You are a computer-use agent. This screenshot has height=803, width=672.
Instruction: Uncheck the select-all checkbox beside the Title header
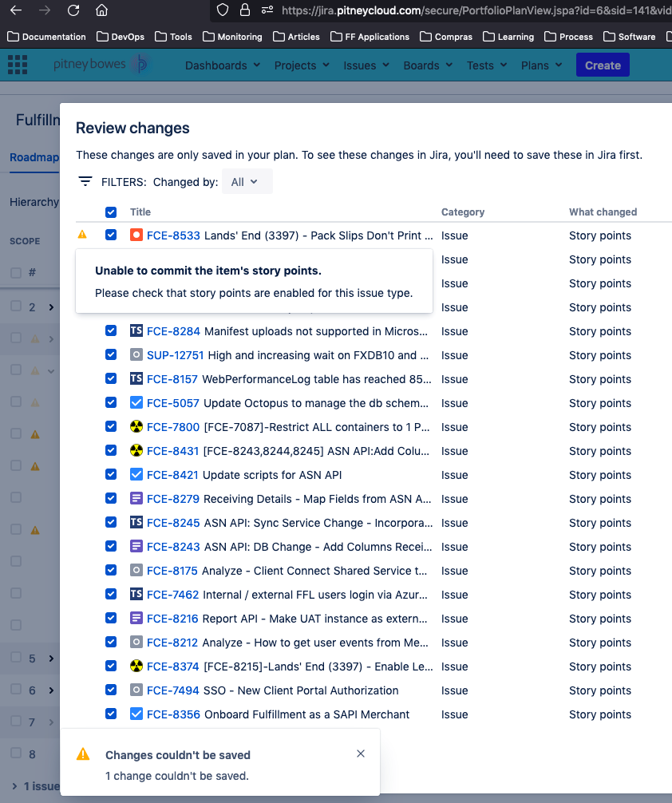click(x=111, y=212)
